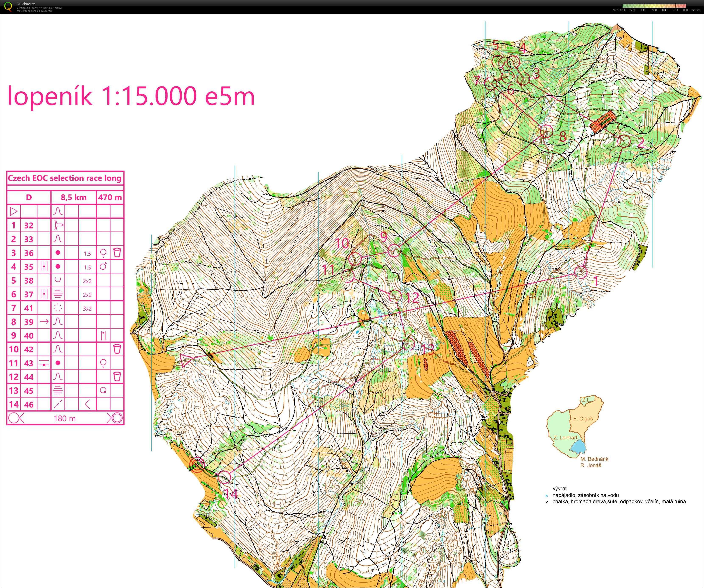Click the class 'D' cell
The width and height of the screenshot is (704, 588).
point(29,197)
